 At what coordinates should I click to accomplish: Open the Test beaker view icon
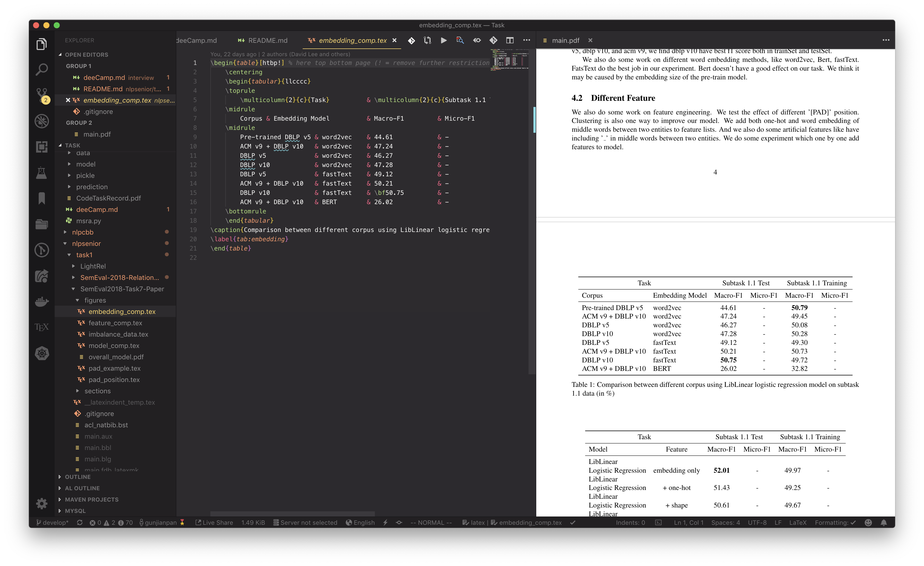pos(42,172)
